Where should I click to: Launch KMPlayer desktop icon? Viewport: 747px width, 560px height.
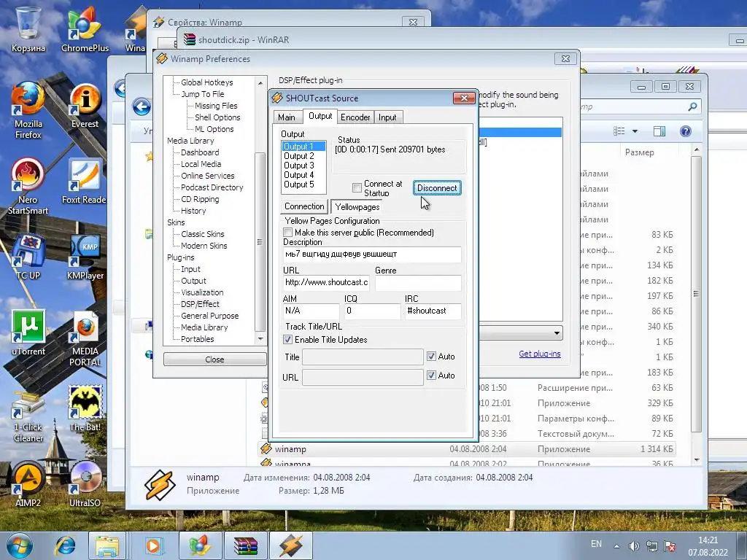pos(85,257)
